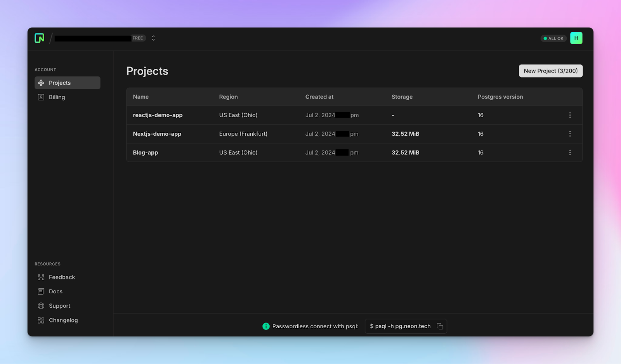This screenshot has width=621, height=364.
Task: Click the Billing dollar icon
Action: [41, 97]
